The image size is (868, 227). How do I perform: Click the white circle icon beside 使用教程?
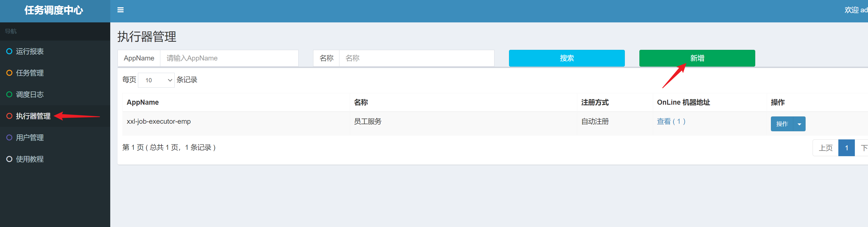tap(10, 159)
